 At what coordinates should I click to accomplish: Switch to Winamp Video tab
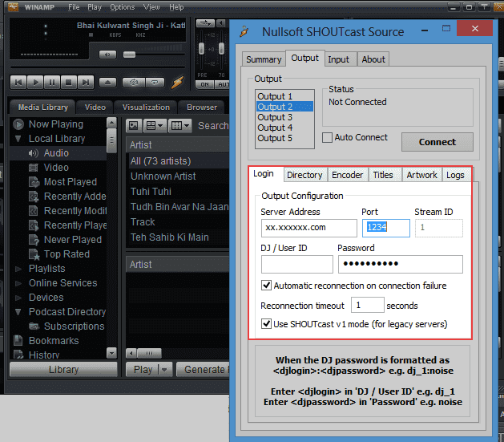[x=95, y=107]
